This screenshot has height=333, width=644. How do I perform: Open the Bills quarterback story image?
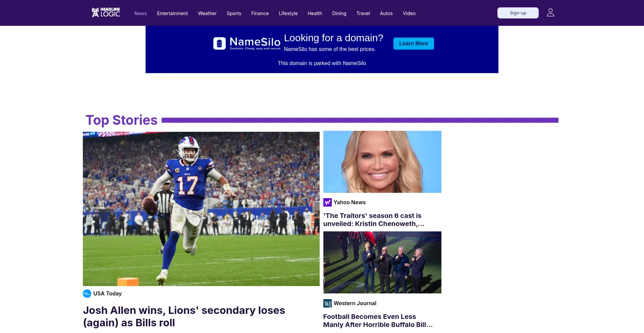coord(201,209)
